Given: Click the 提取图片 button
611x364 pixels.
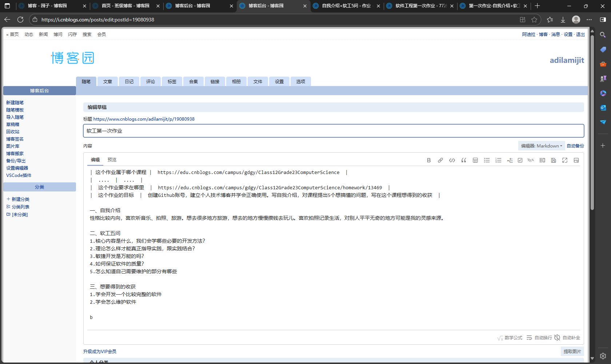Looking at the screenshot, I should (572, 351).
